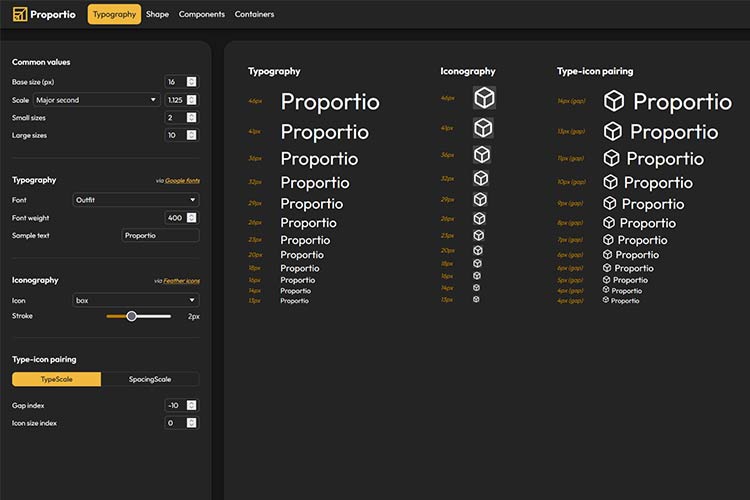Open the Font dropdown showing Outfit

click(x=136, y=200)
